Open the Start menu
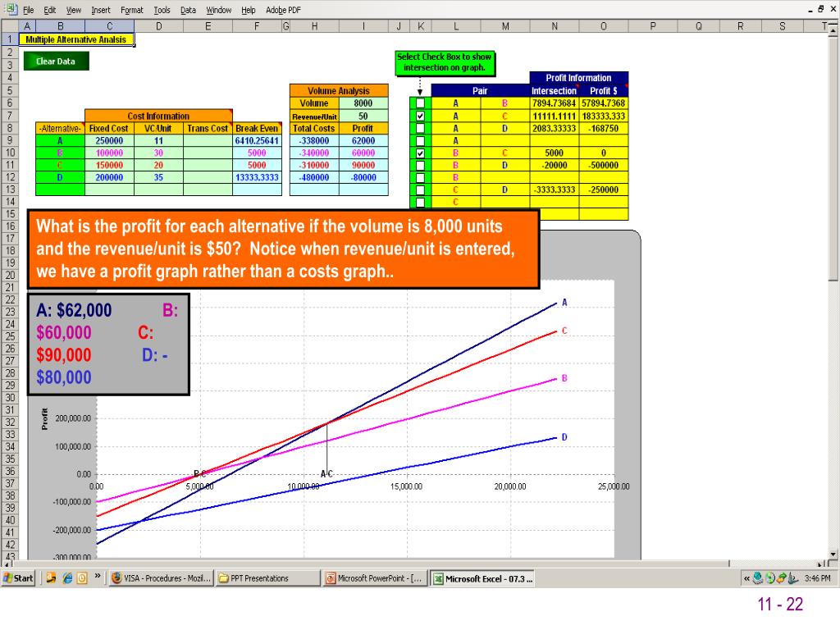Screen dimensions: 840x630 pos(18,578)
